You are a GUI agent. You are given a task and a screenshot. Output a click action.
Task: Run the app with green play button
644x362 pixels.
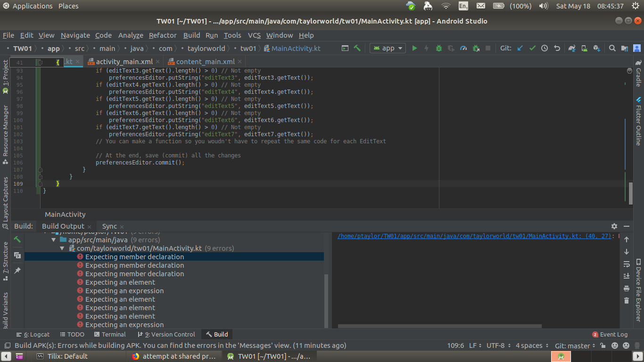pyautogui.click(x=414, y=48)
